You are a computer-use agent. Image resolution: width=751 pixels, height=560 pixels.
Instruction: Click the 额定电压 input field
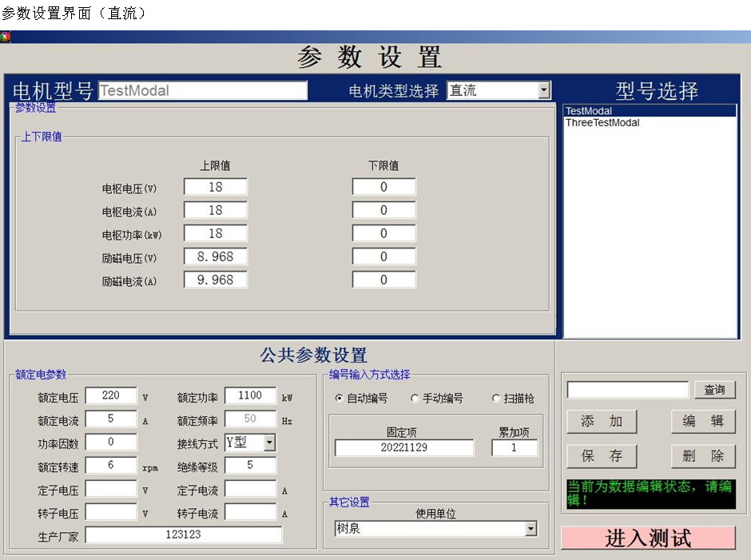tap(111, 395)
